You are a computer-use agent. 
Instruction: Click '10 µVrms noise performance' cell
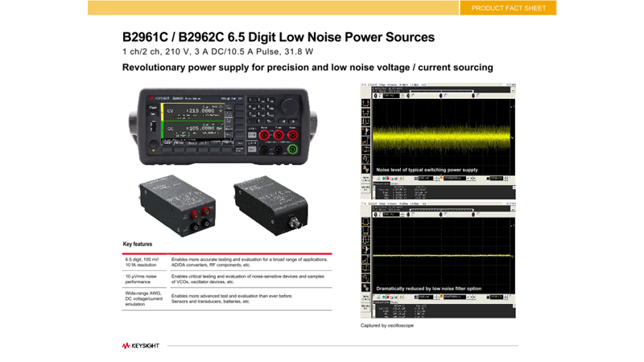pyautogui.click(x=141, y=279)
